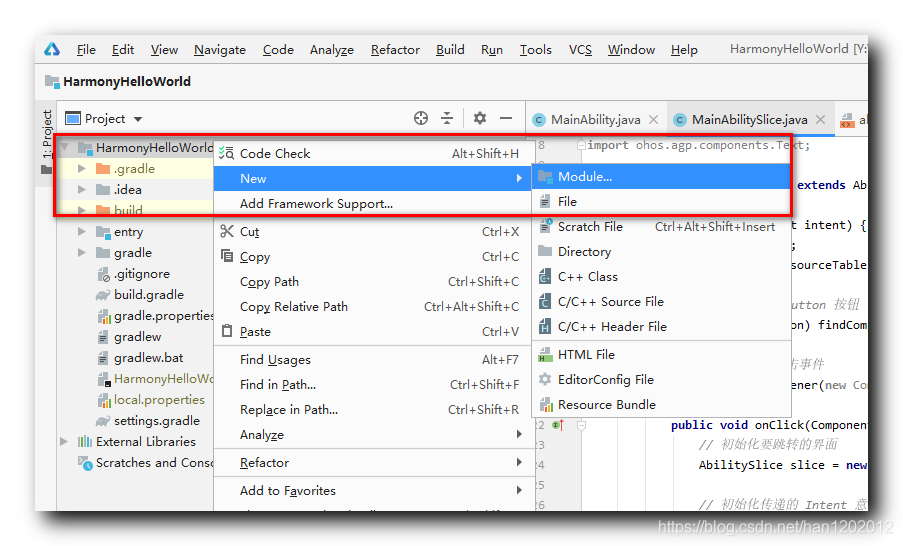
Task: Collapse the HarmonyHelloWorld root node
Action: pos(64,147)
